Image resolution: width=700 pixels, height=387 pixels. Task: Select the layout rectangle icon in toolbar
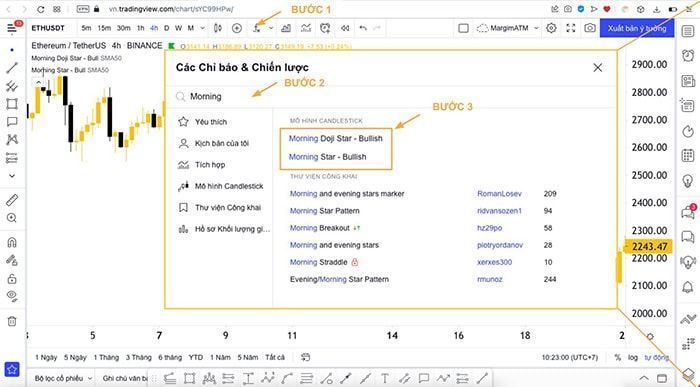click(x=463, y=28)
